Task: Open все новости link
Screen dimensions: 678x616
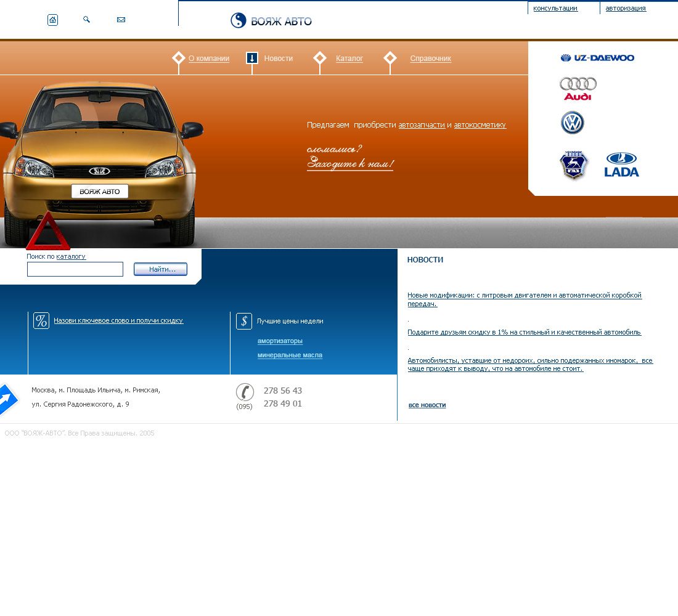Action: click(x=427, y=405)
